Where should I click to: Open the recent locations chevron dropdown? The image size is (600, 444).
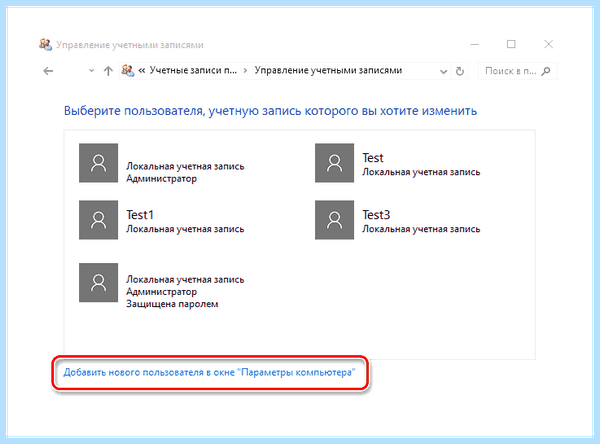tap(91, 70)
